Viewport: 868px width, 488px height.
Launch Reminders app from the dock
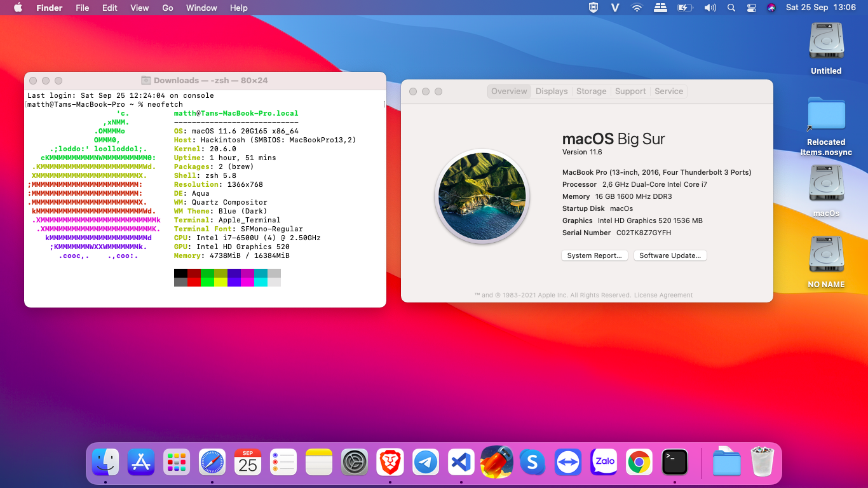pos(283,462)
